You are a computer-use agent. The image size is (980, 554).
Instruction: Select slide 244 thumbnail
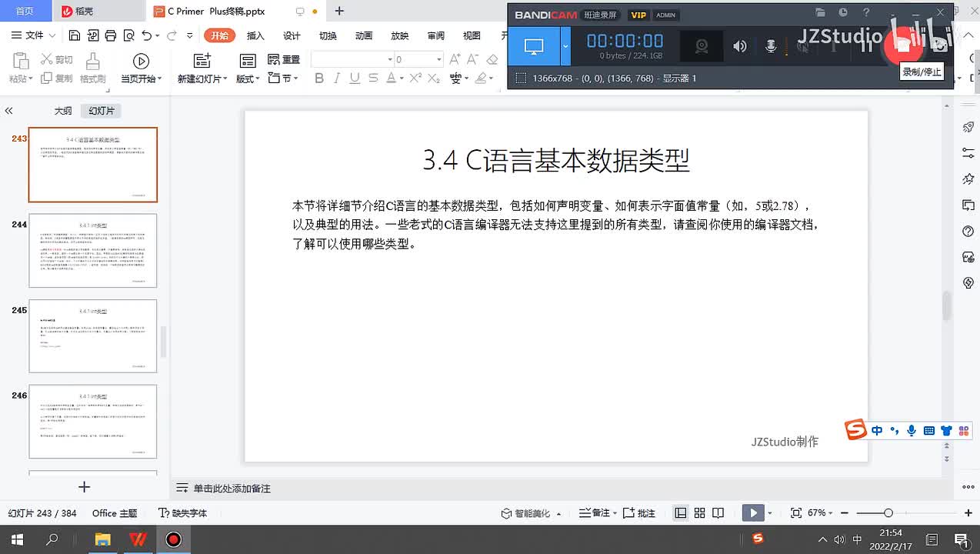coord(93,251)
